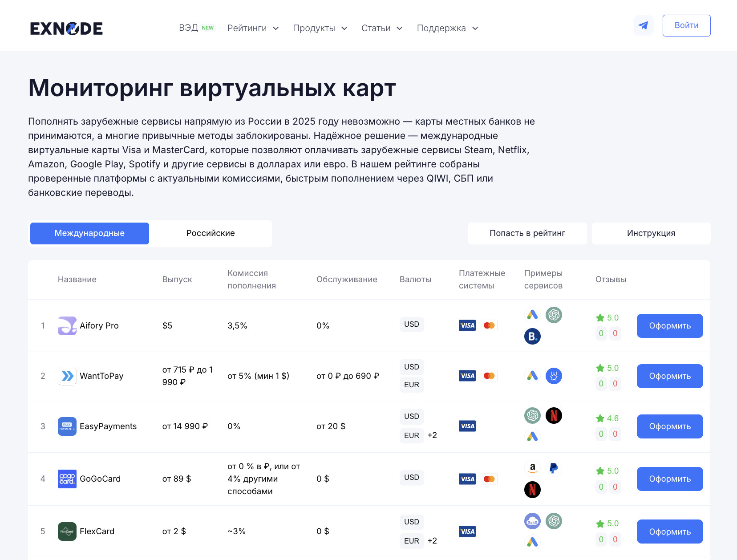
Task: Switch to the Международные tab
Action: (x=89, y=233)
